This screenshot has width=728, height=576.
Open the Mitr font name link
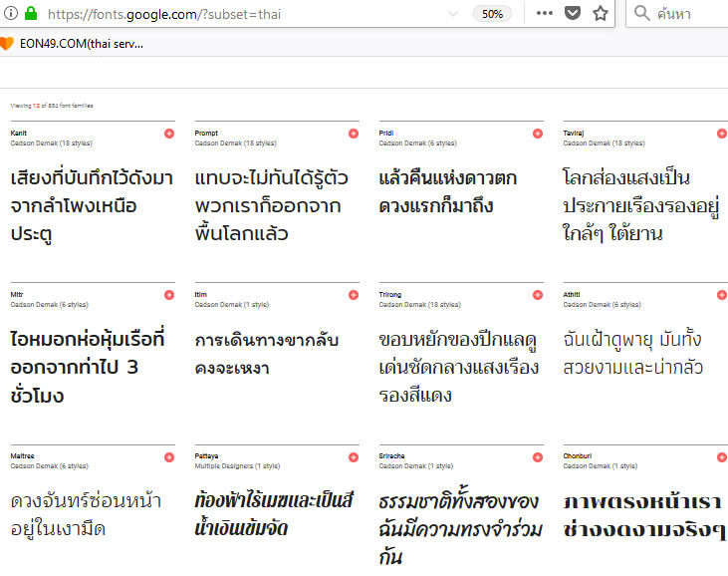pyautogui.click(x=17, y=295)
